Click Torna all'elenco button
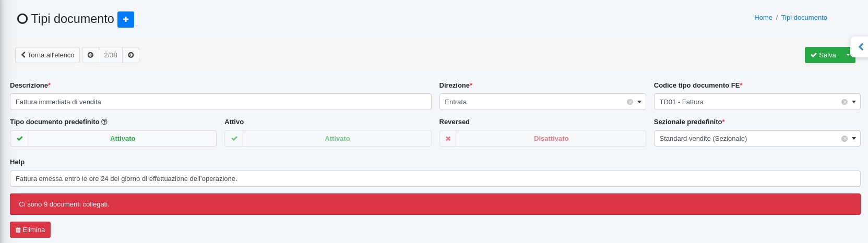Screen dimensions: 868x243 (47, 55)
